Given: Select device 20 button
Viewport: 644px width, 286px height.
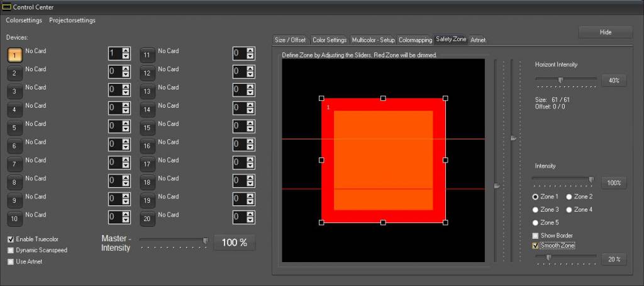Looking at the screenshot, I should pyautogui.click(x=147, y=219).
